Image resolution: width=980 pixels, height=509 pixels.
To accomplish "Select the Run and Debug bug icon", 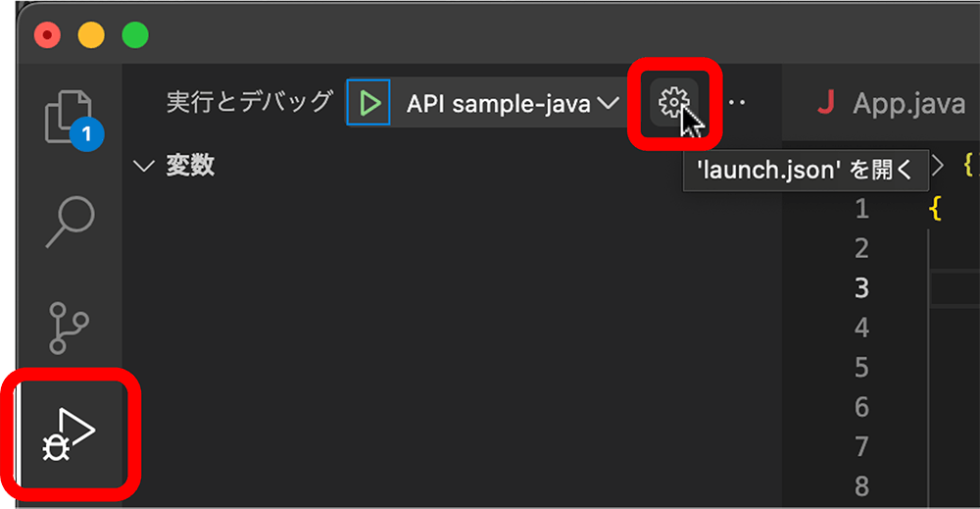I will coord(70,433).
